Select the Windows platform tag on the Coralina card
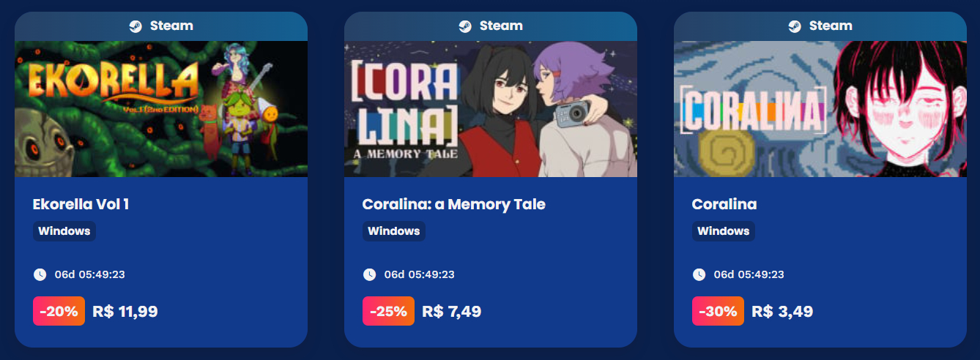 (724, 231)
